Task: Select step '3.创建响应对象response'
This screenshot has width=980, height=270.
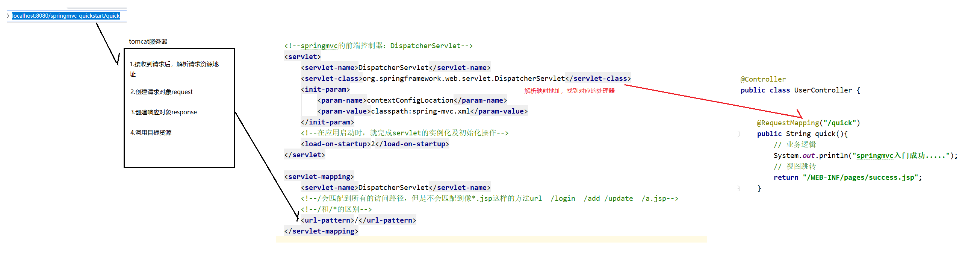Action: [x=163, y=112]
